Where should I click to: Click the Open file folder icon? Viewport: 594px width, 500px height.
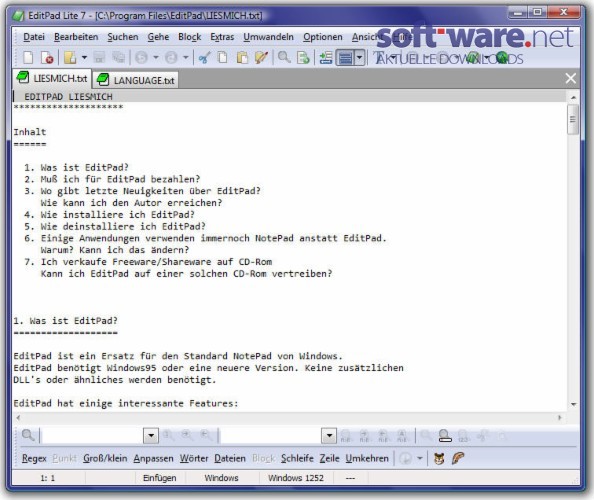click(x=70, y=58)
